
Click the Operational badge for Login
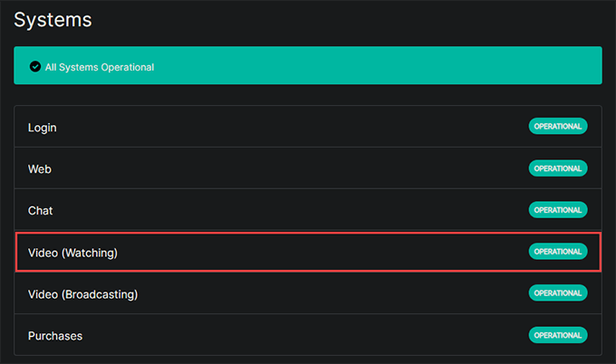[x=558, y=127]
